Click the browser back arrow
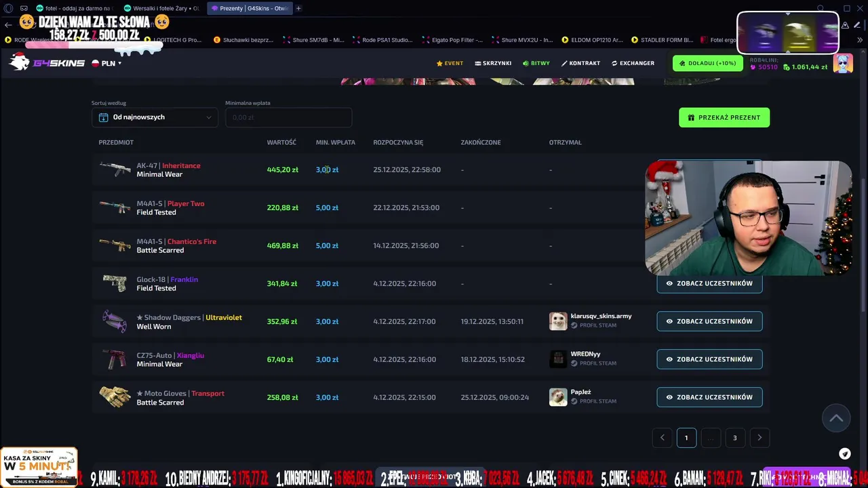The width and height of the screenshot is (868, 488). coord(8,25)
